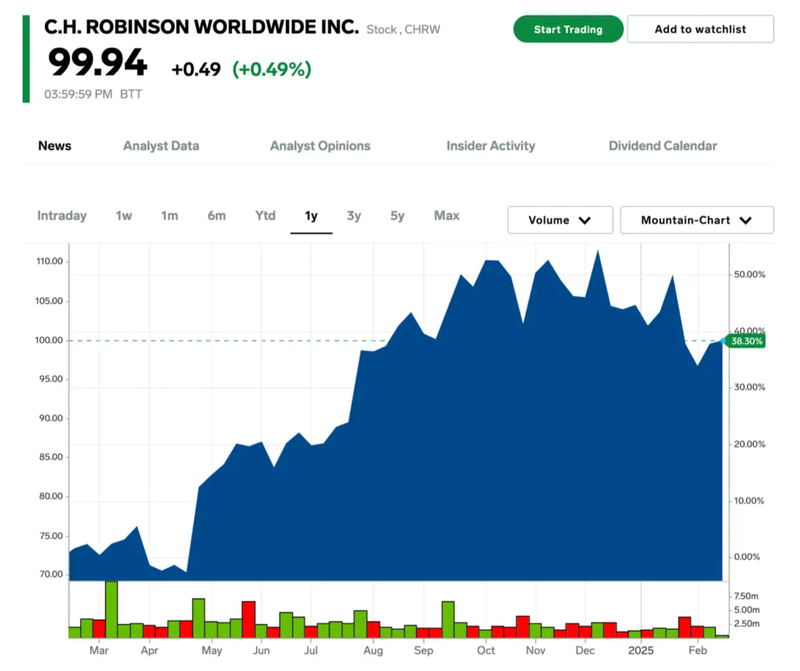Add CHRW stock to watchlist
800x671 pixels.
[x=700, y=29]
